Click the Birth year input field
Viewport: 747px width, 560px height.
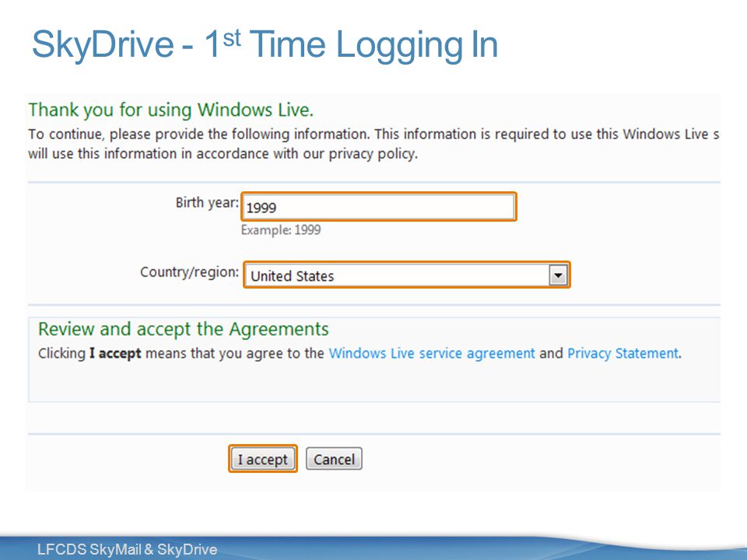pos(379,207)
